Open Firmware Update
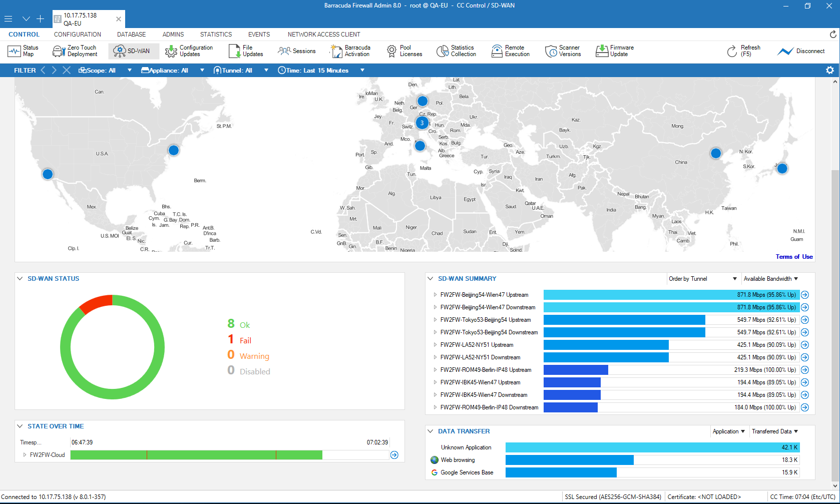 tap(615, 51)
